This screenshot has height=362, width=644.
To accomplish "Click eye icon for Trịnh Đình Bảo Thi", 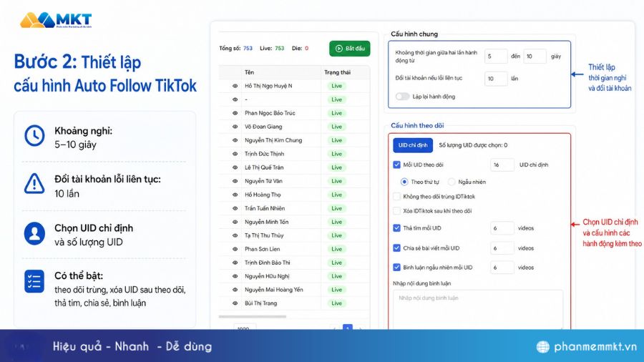I will tap(235, 263).
